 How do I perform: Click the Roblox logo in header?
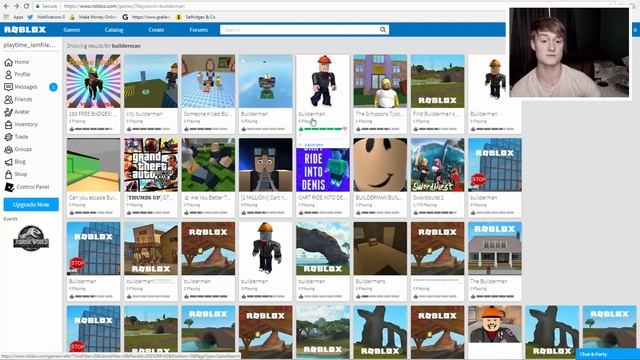tap(25, 29)
